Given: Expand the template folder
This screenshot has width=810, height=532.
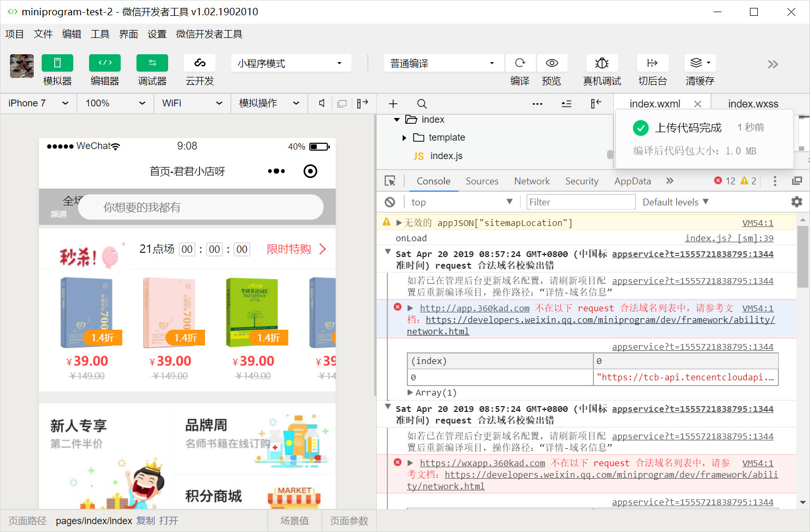Looking at the screenshot, I should tap(404, 138).
